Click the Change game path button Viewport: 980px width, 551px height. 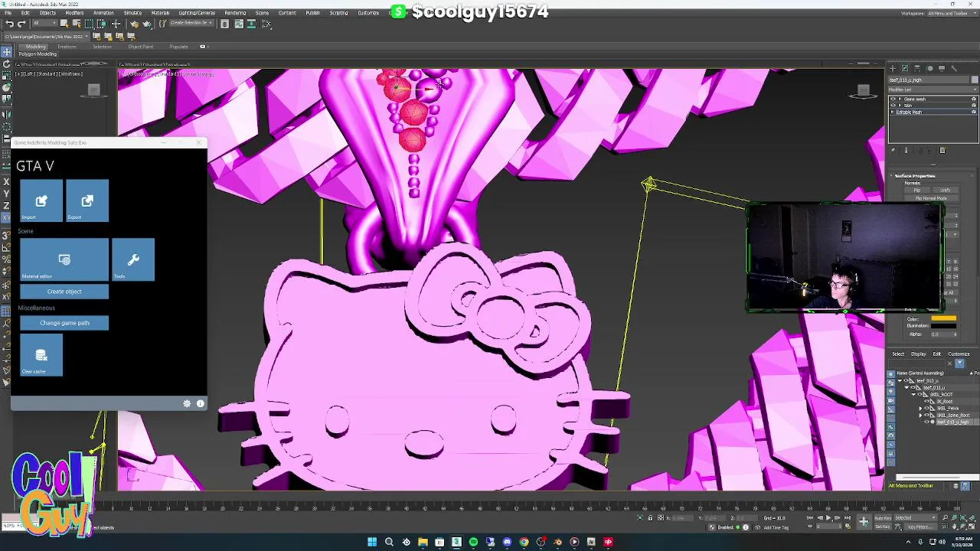pos(64,323)
